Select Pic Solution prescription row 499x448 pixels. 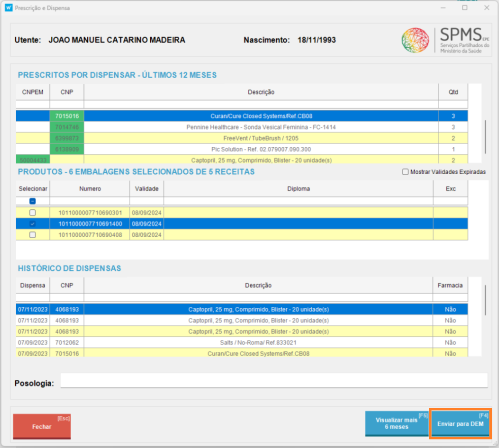tap(261, 149)
